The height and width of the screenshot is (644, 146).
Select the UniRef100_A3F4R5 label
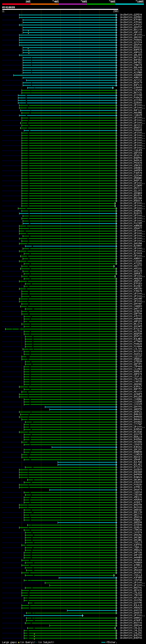click(131, 578)
